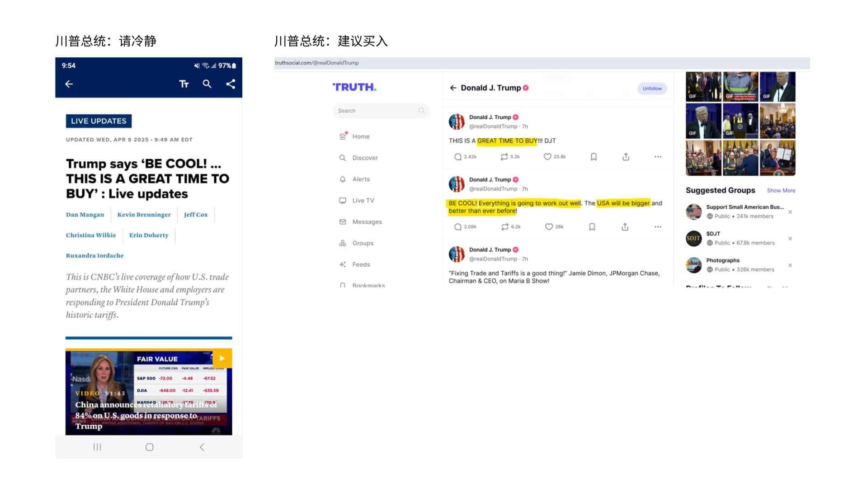
Task: Tap the LIVE UPDATES badge
Action: pos(99,121)
